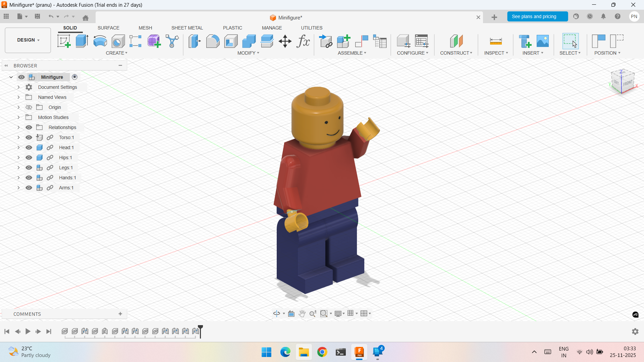Toggle visibility of Legs:1 component

pos(29,168)
